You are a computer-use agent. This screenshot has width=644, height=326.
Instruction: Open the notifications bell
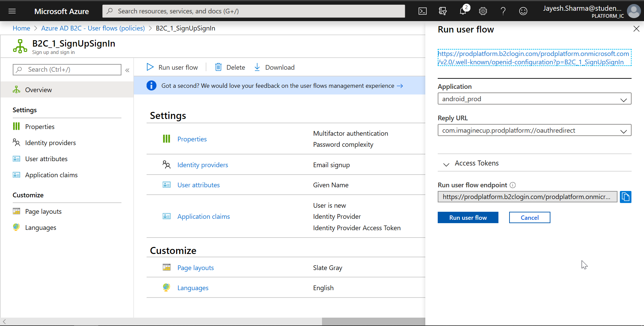463,11
